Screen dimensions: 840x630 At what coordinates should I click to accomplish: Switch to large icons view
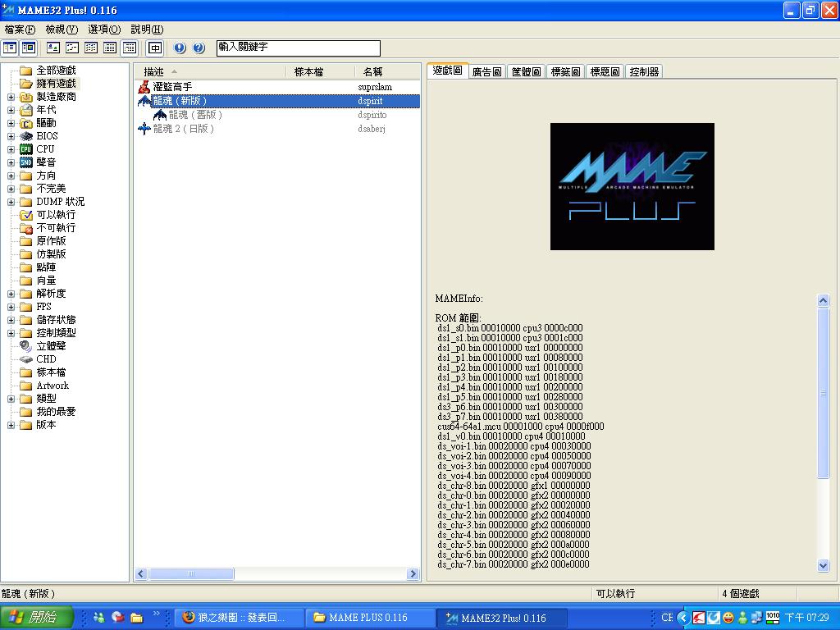(x=53, y=48)
